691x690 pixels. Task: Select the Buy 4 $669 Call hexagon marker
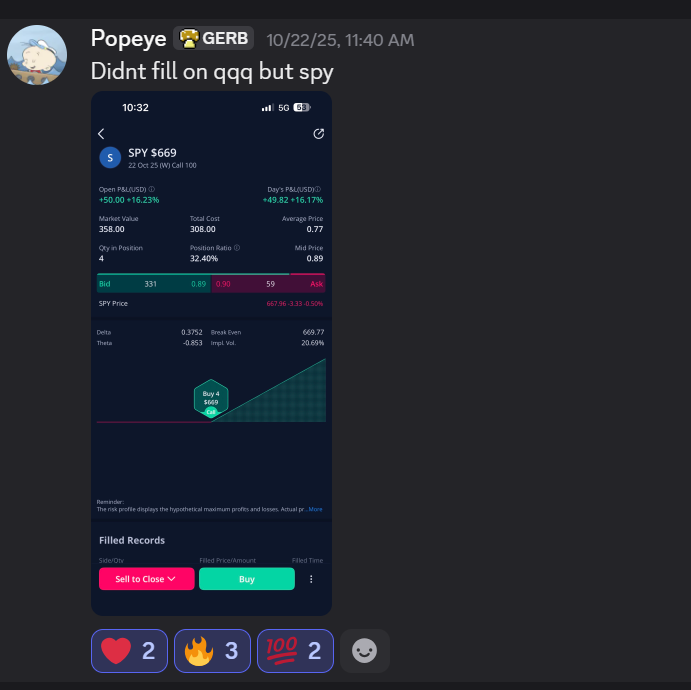coord(211,398)
